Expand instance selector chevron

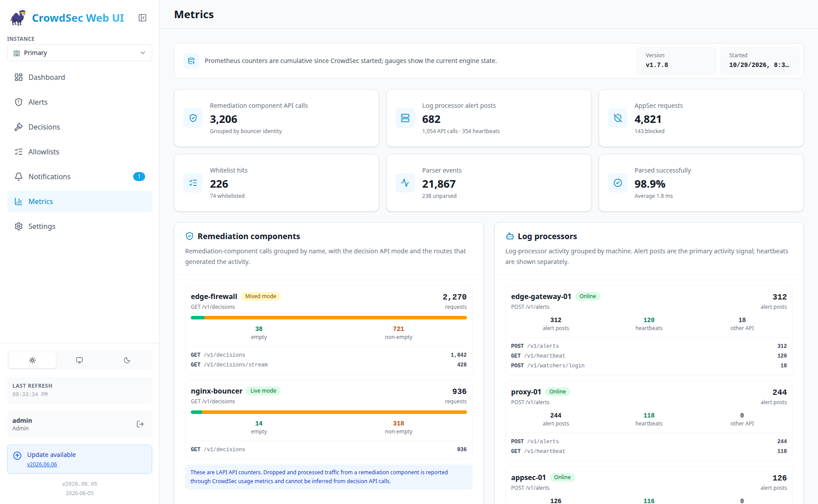pos(143,53)
